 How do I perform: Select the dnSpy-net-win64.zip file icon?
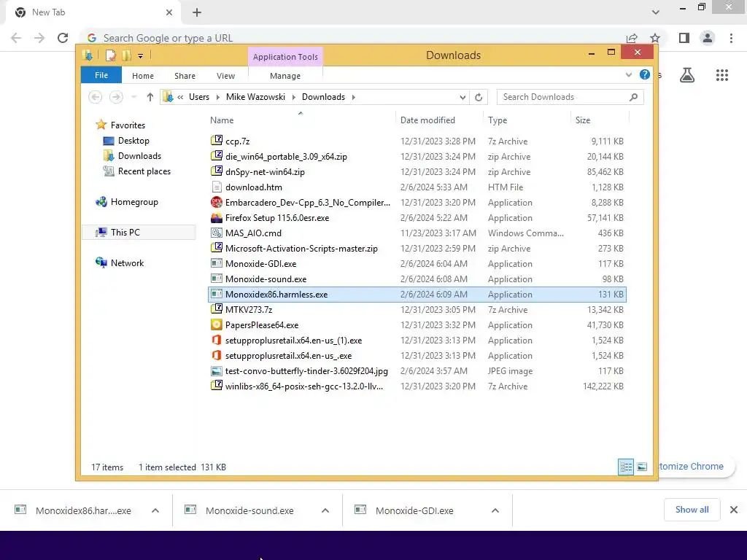(x=216, y=171)
